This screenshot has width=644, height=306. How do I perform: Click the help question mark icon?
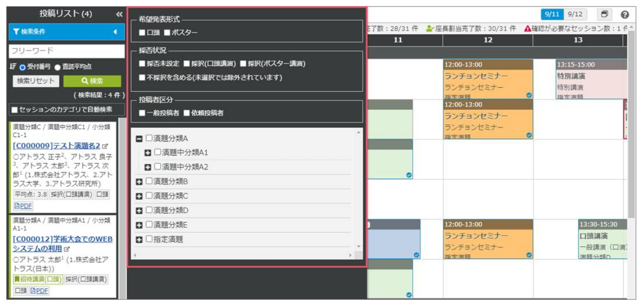[x=625, y=15]
